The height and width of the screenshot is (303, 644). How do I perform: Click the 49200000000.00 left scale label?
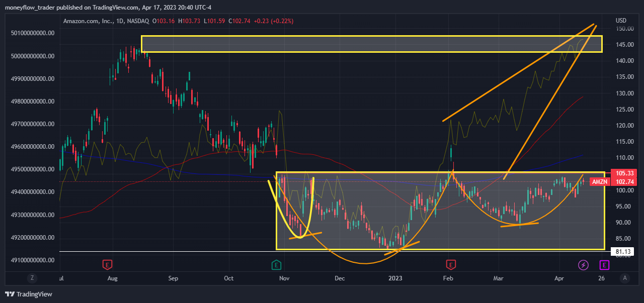(32, 238)
